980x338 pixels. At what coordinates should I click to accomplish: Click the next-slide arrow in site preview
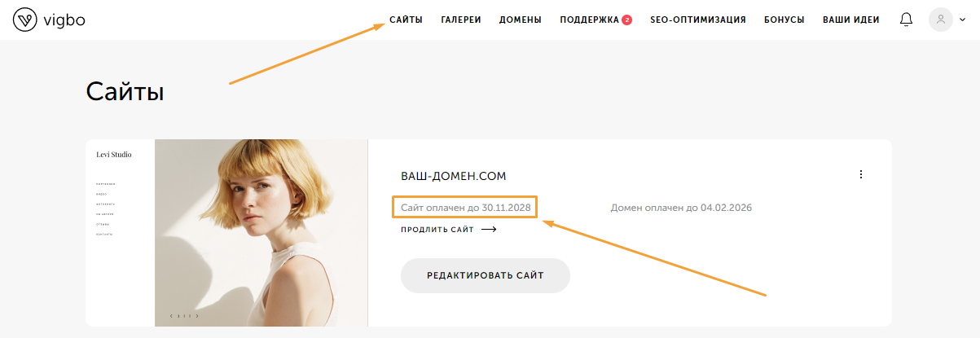pyautogui.click(x=197, y=316)
